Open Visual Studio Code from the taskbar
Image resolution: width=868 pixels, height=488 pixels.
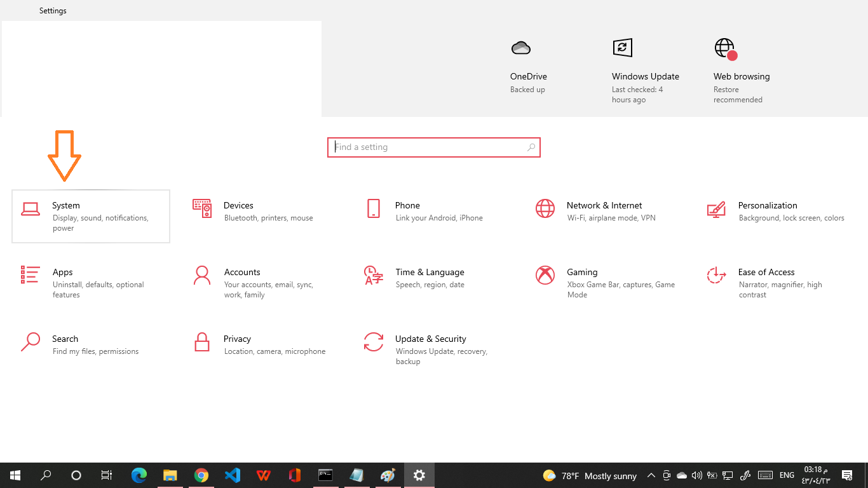(x=233, y=475)
